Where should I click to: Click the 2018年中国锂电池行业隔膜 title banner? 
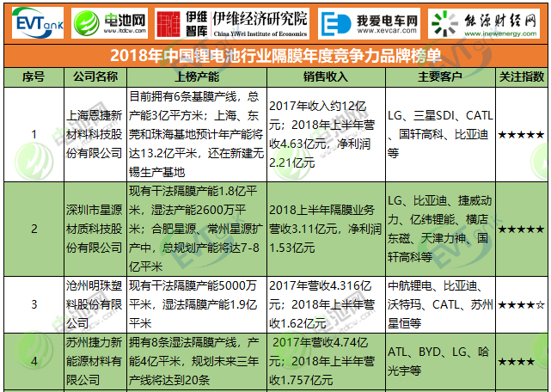pyautogui.click(x=275, y=56)
